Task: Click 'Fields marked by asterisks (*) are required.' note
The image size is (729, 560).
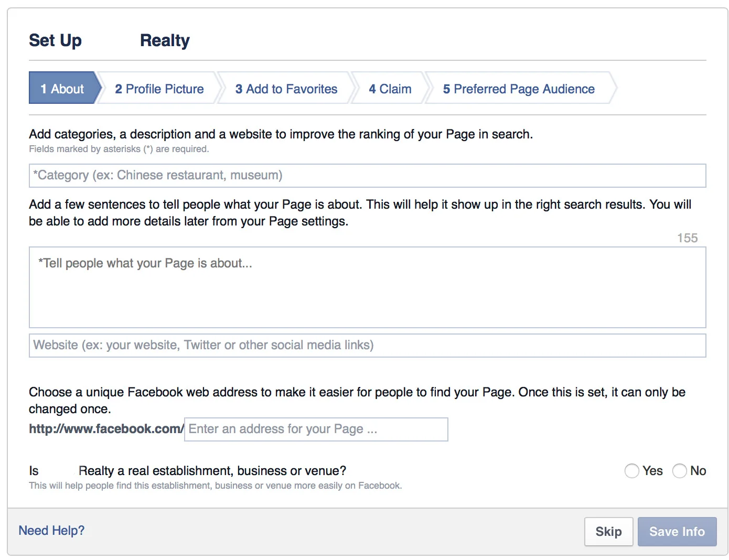Action: [119, 149]
